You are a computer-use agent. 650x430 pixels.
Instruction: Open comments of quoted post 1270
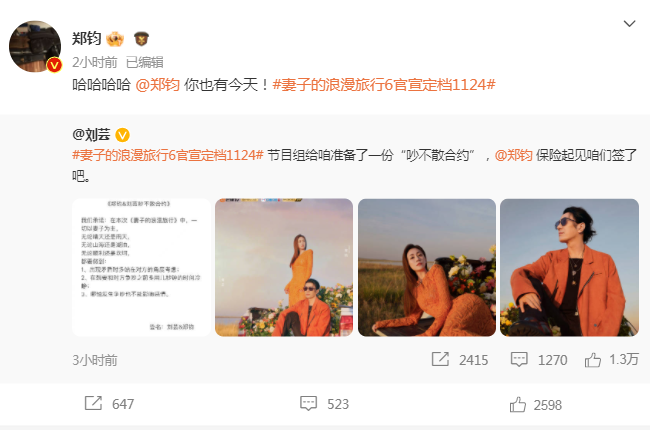pos(519,359)
